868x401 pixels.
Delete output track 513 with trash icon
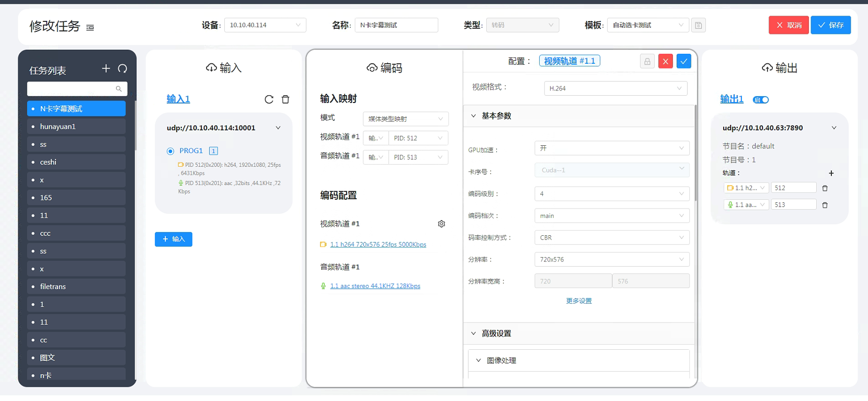pyautogui.click(x=825, y=205)
